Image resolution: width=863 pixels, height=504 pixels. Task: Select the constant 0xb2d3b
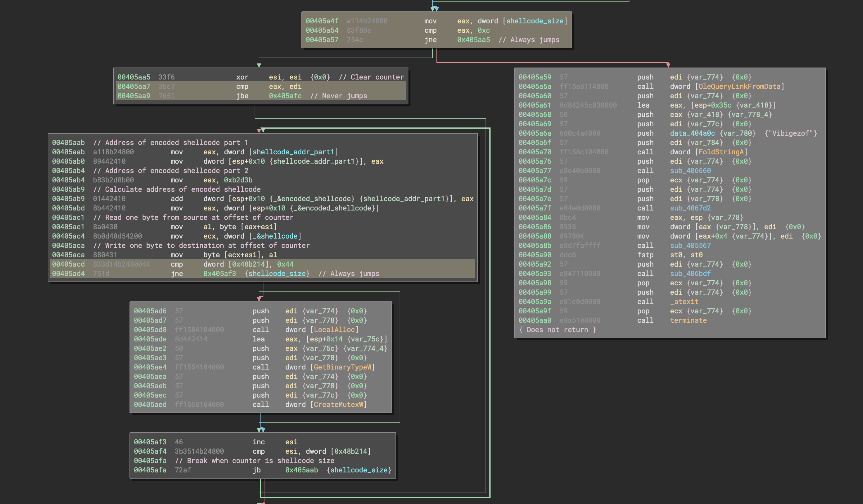point(238,180)
